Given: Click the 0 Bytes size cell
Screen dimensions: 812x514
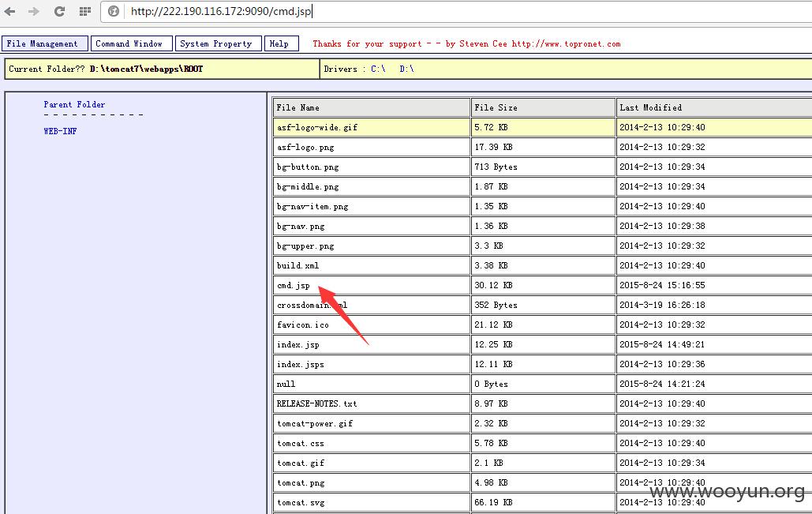Looking at the screenshot, I should click(x=543, y=384).
